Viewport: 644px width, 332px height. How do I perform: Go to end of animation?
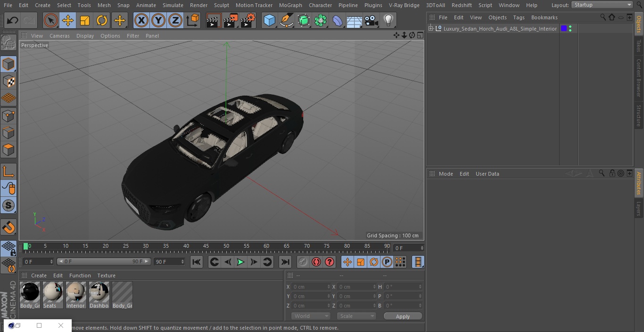[x=285, y=262]
